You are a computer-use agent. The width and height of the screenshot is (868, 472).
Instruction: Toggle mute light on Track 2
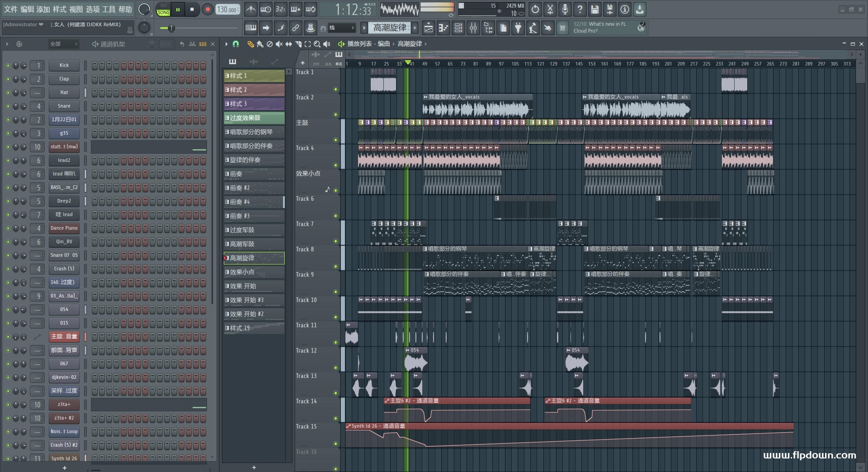tap(335, 114)
